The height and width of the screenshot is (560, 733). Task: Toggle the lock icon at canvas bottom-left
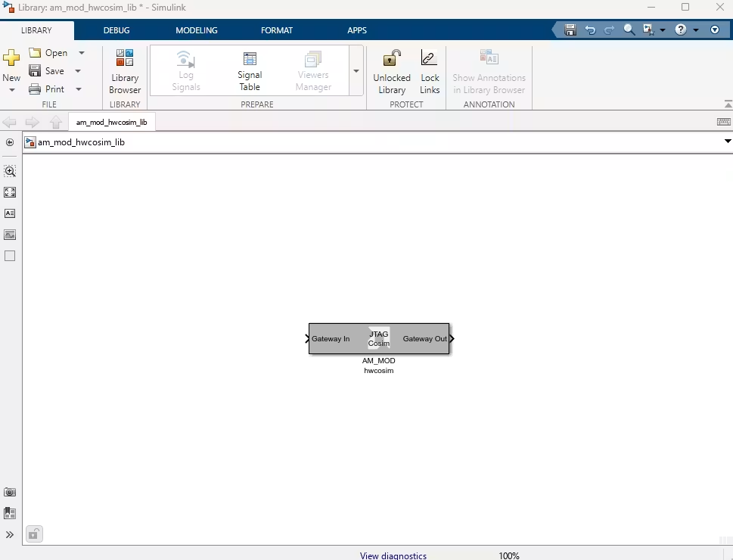34,534
